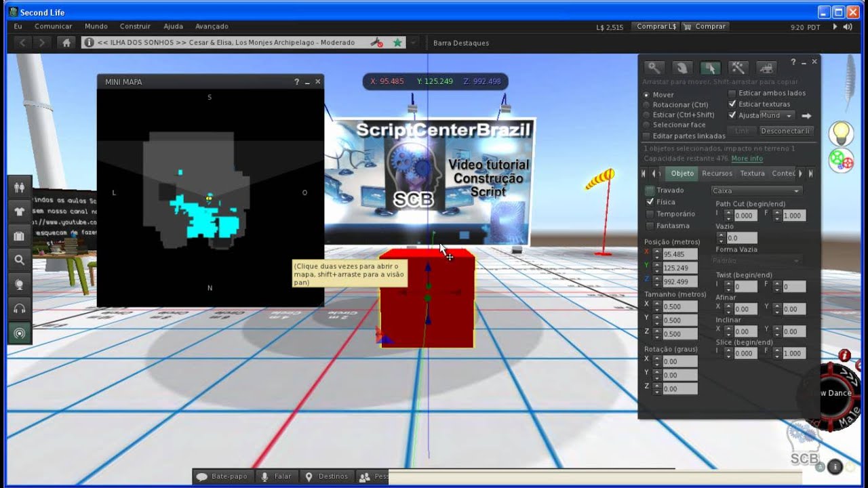Click the Comprar L$ button

pos(656,26)
